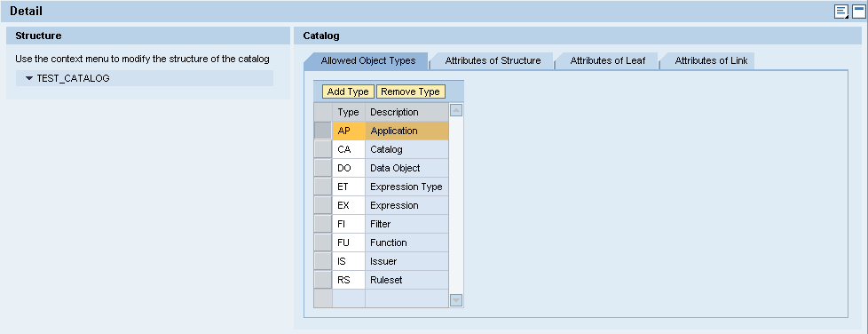This screenshot has width=868, height=334.
Task: Select the row marker for Ruleset
Action: pos(323,280)
